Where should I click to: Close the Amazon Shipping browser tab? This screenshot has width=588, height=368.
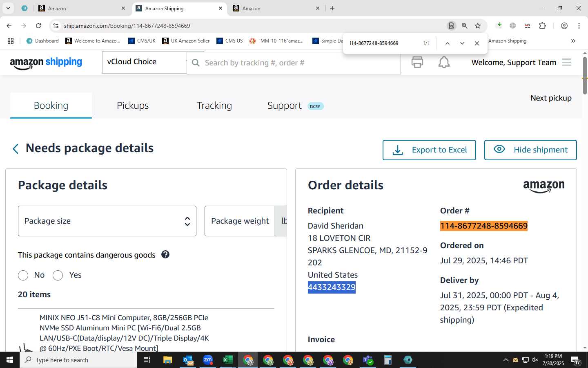[x=220, y=8]
